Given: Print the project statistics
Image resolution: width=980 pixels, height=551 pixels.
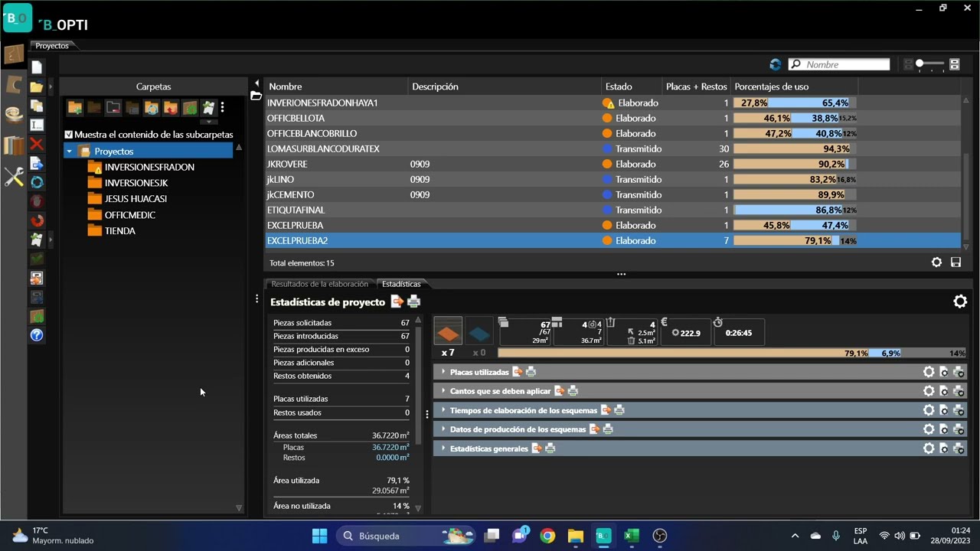Looking at the screenshot, I should point(414,302).
